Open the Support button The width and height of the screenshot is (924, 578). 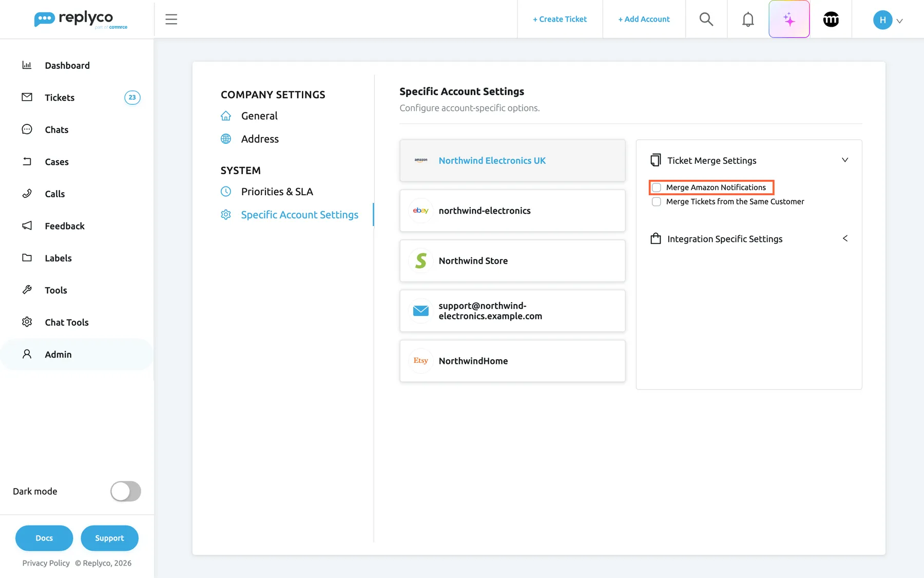(x=109, y=538)
